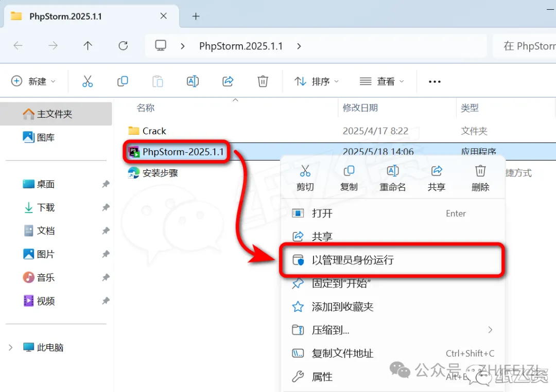
Task: Click 重命名 in the context menu
Action: [x=392, y=178]
